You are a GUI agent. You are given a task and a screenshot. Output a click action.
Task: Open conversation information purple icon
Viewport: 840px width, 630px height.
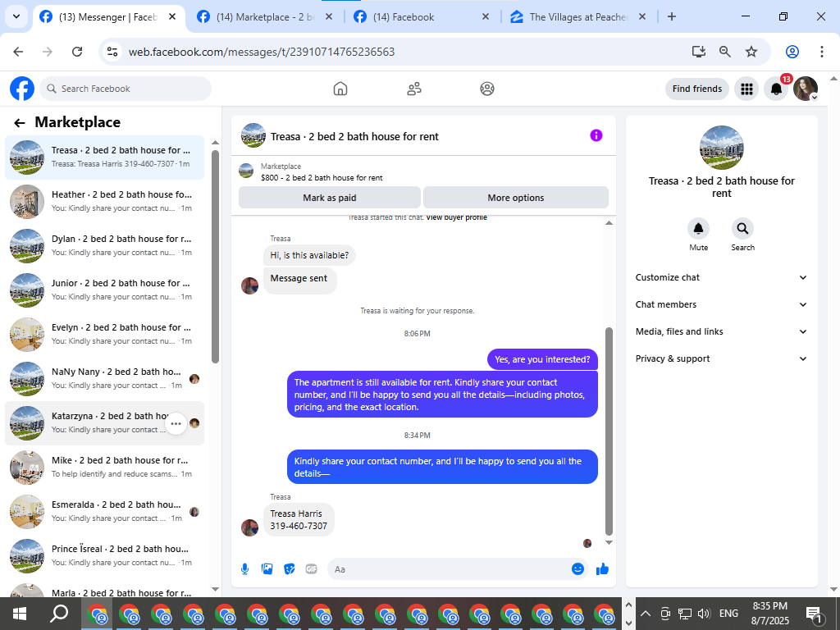tap(596, 135)
